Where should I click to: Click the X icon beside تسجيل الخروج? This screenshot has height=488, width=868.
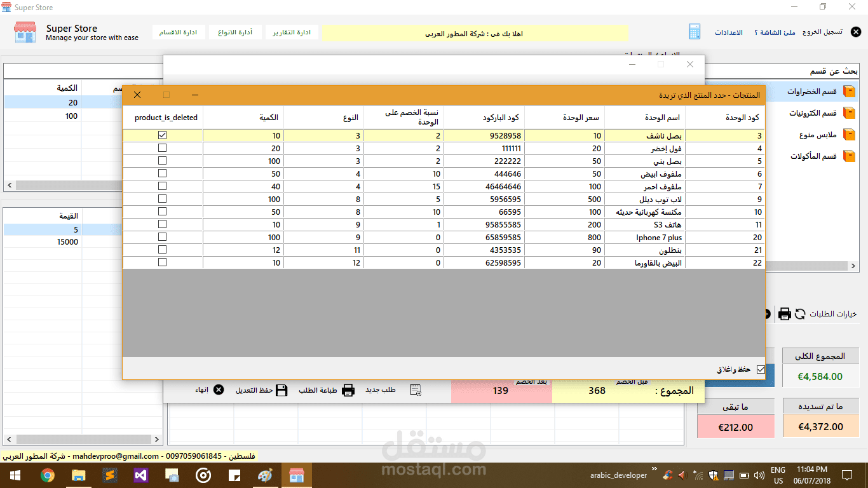pos(856,32)
